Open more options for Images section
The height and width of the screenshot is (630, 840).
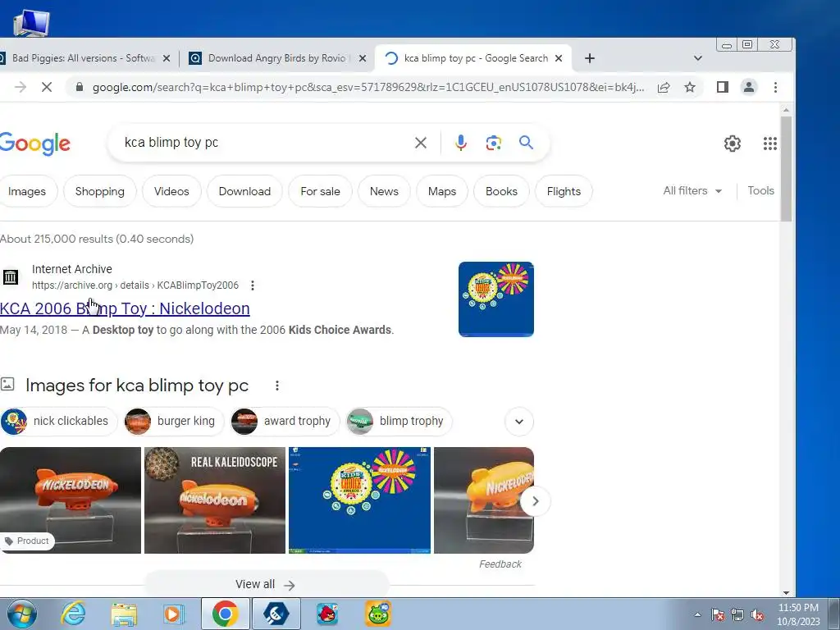click(277, 386)
